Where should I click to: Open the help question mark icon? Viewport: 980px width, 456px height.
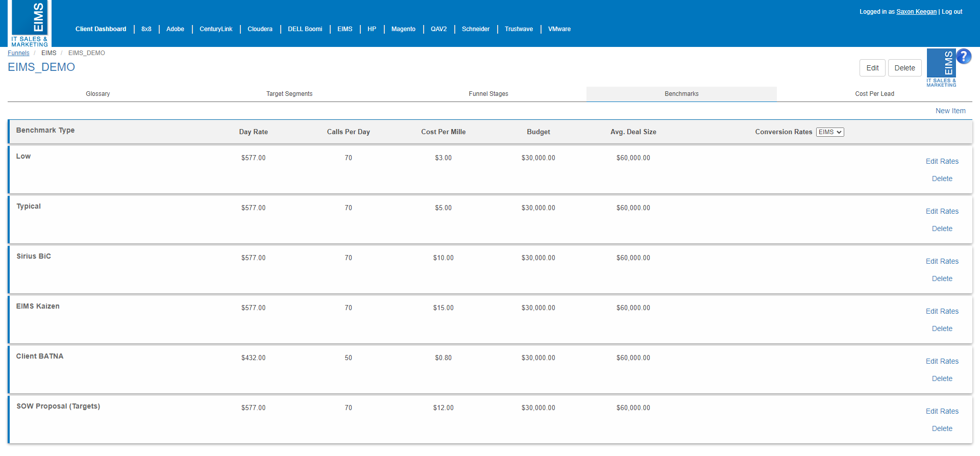(x=964, y=56)
